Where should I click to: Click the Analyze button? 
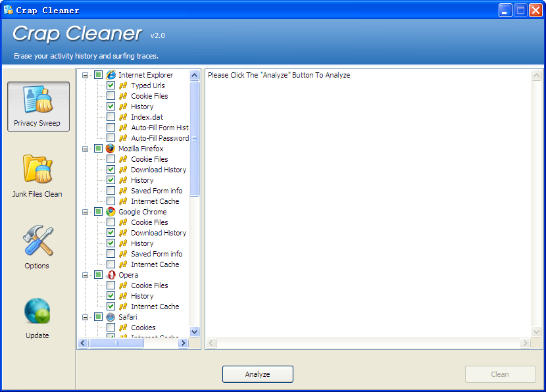[257, 374]
